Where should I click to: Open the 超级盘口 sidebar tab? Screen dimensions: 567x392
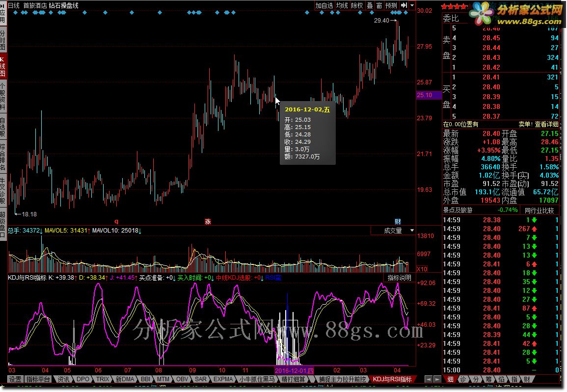3,224
